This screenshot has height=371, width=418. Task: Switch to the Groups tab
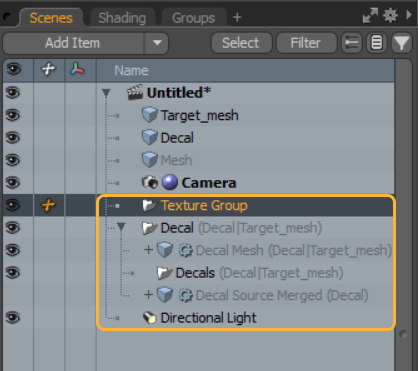193,18
